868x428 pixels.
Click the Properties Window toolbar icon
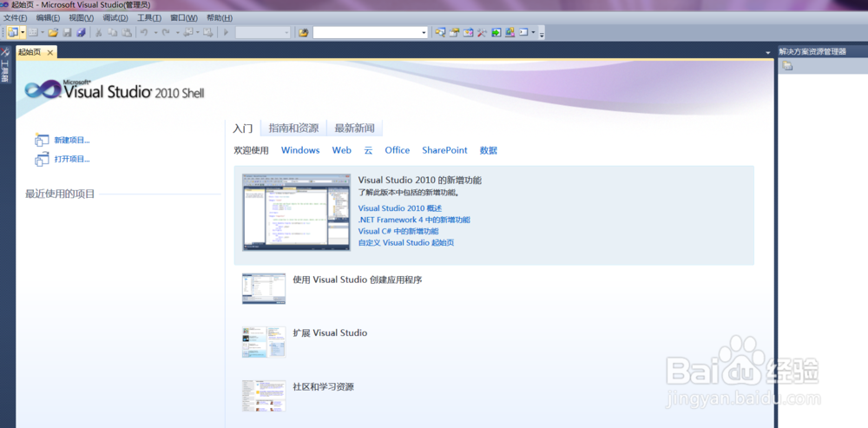tap(454, 33)
